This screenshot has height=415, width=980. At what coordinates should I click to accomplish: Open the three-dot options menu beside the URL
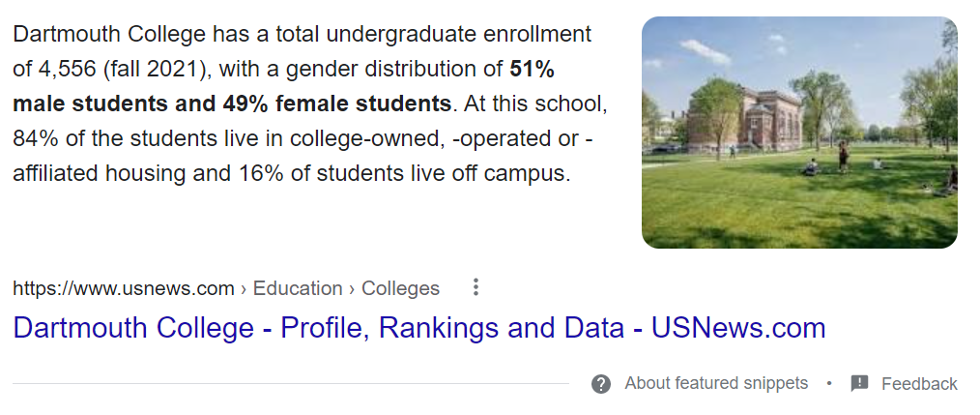[x=475, y=288]
